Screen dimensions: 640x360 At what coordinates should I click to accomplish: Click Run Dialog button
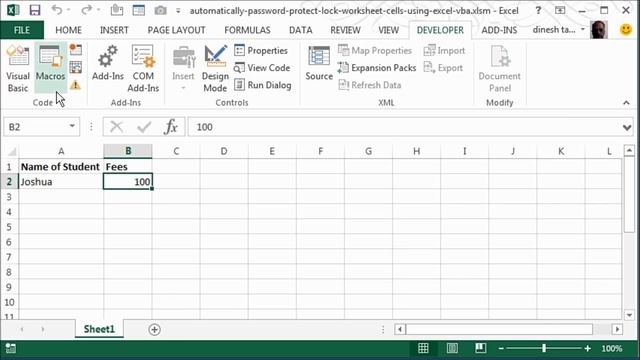(x=263, y=85)
